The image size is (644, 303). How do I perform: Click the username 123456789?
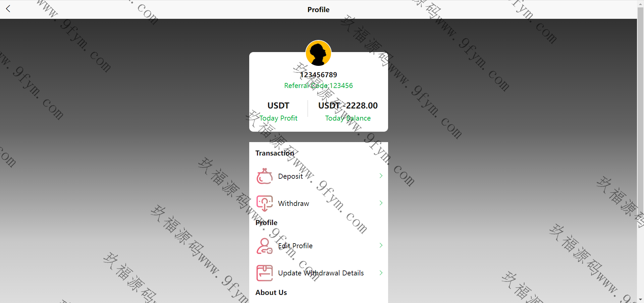point(318,75)
